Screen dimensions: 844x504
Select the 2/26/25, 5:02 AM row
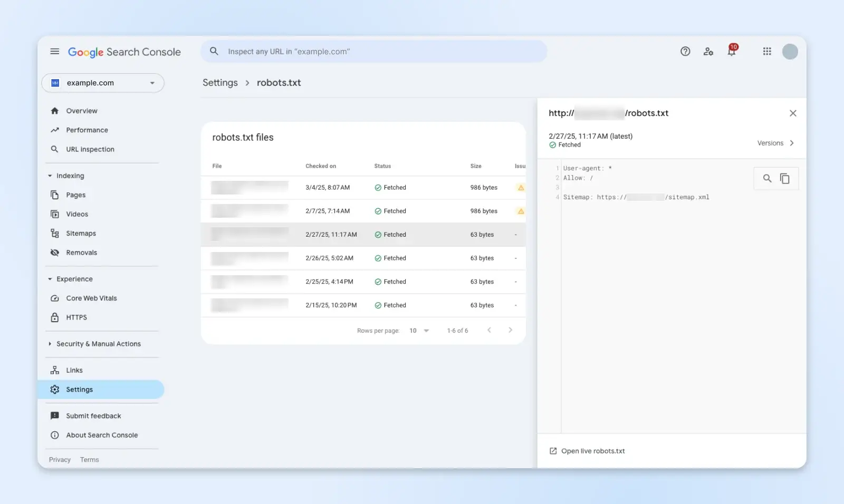pyautogui.click(x=363, y=258)
